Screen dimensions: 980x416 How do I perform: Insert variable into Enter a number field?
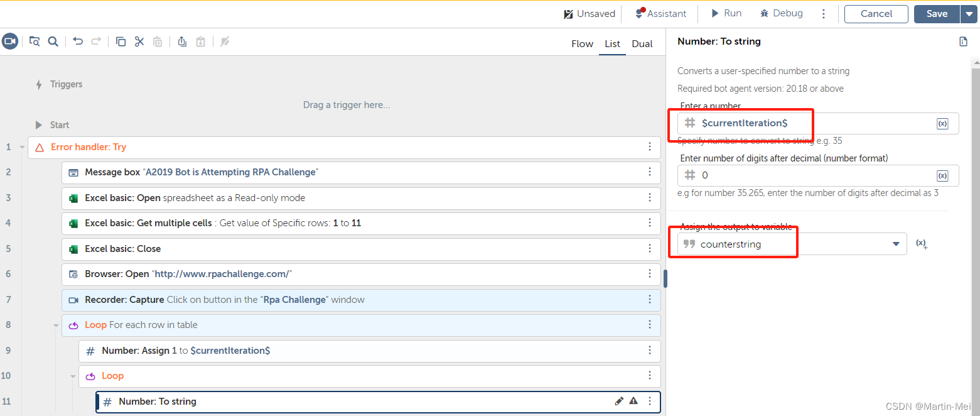click(942, 124)
